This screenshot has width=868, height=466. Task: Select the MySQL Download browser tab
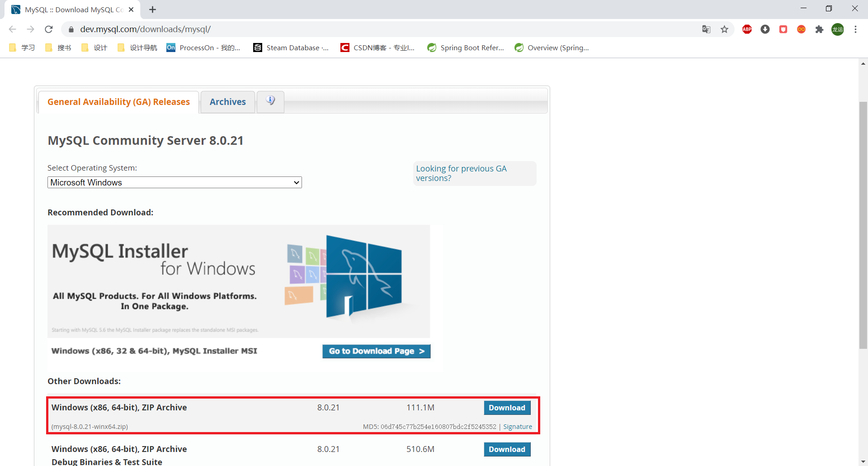click(72, 10)
